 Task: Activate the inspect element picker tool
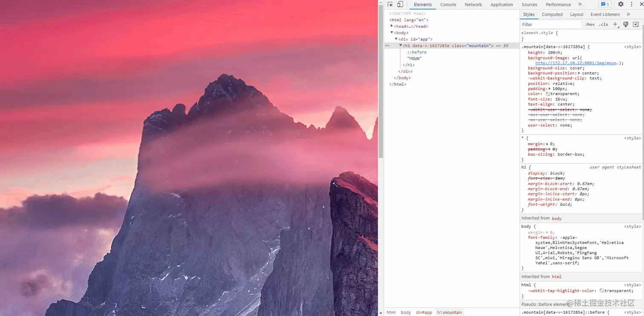pos(390,4)
